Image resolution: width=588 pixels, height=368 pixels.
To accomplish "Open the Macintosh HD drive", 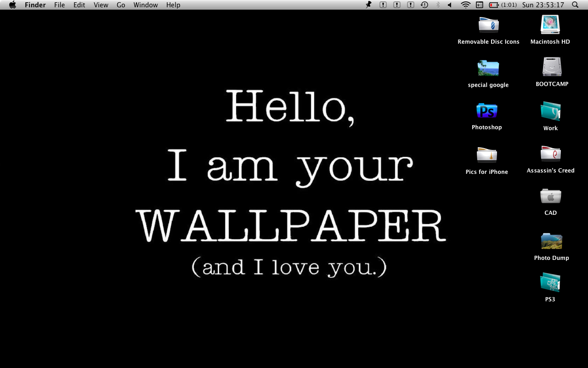I will (550, 25).
